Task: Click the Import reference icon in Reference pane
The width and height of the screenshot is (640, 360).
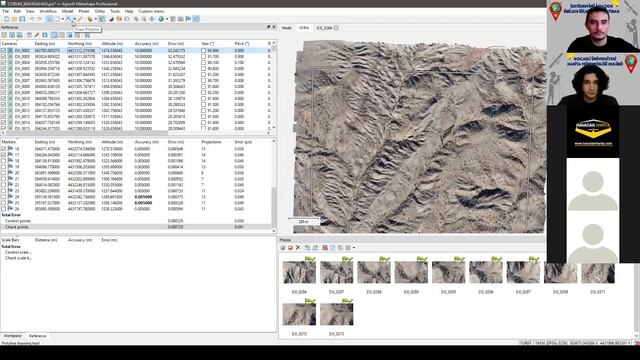Action: pyautogui.click(x=4, y=35)
